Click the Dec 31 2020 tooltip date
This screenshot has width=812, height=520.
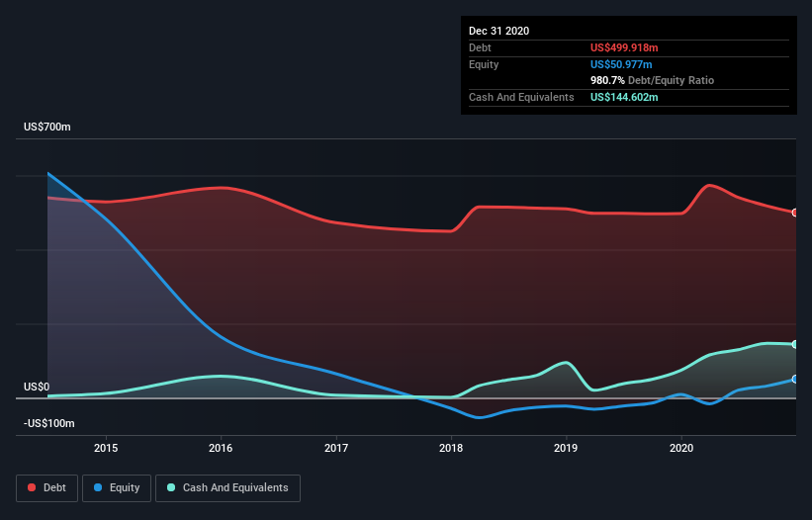pyautogui.click(x=498, y=31)
